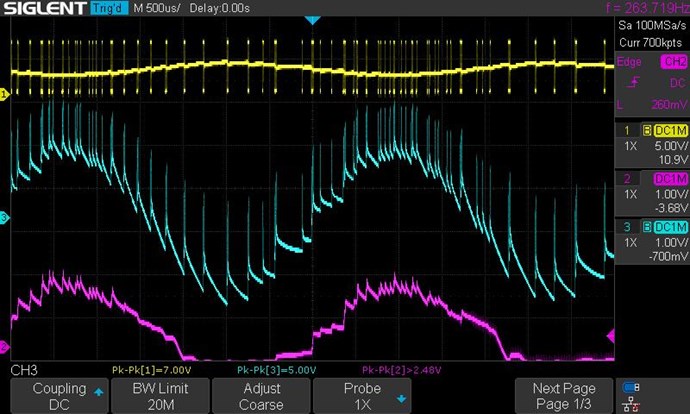Click the Delay:0.00s readout

220,8
